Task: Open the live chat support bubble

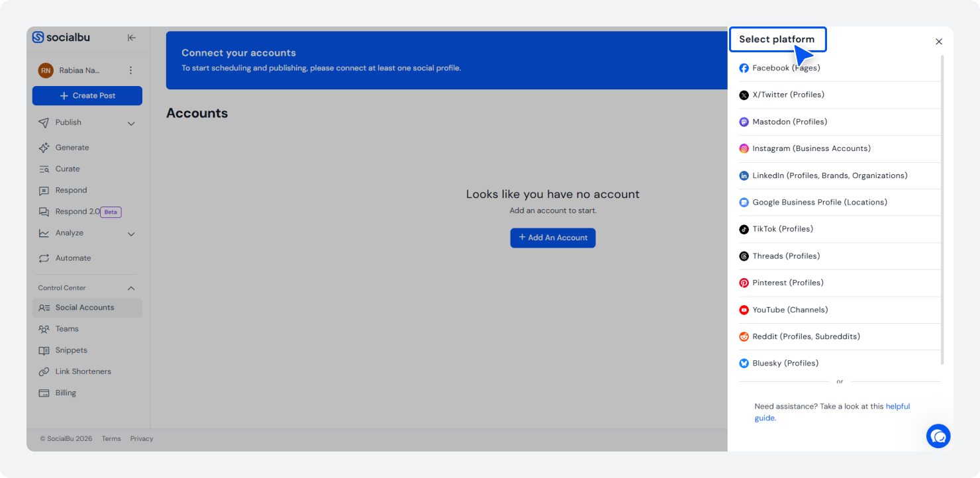Action: coord(938,436)
